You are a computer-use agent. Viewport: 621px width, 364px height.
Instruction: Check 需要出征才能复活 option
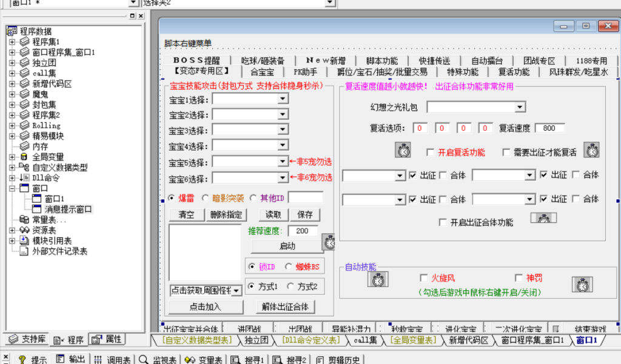[506, 153]
